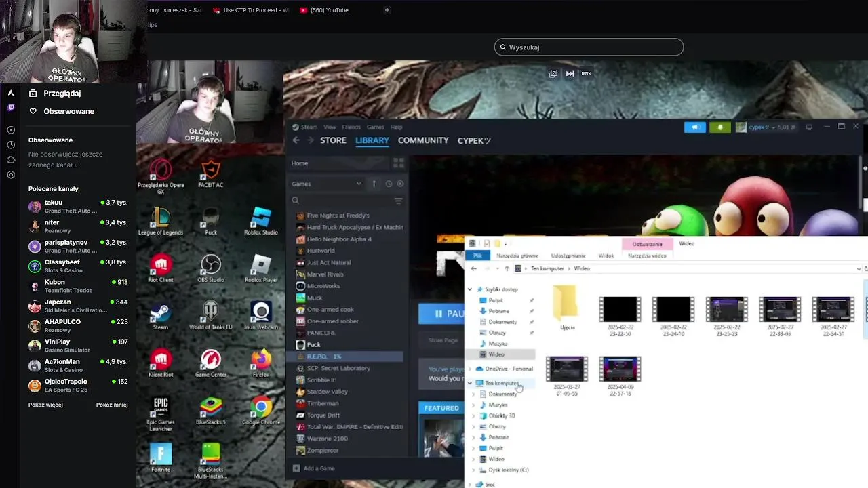Viewport: 868px width, 488px height.
Task: Open Google Chrome desktop shortcut
Action: click(261, 411)
